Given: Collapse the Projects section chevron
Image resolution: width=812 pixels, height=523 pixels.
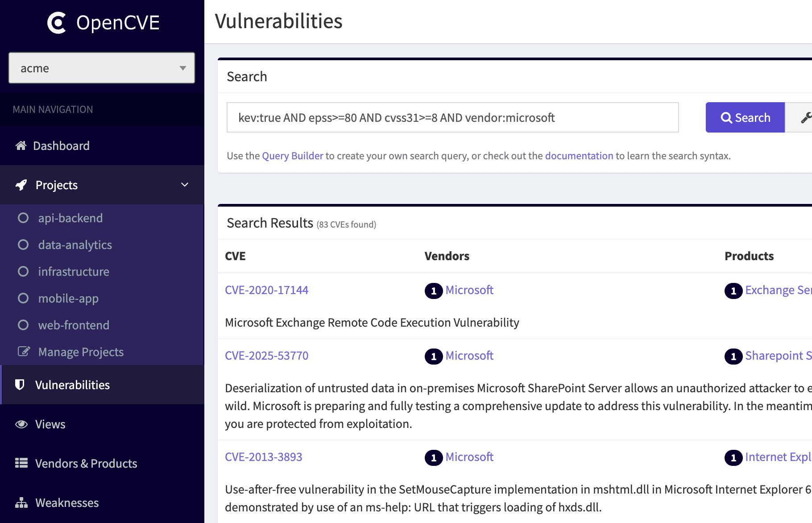Looking at the screenshot, I should point(184,185).
